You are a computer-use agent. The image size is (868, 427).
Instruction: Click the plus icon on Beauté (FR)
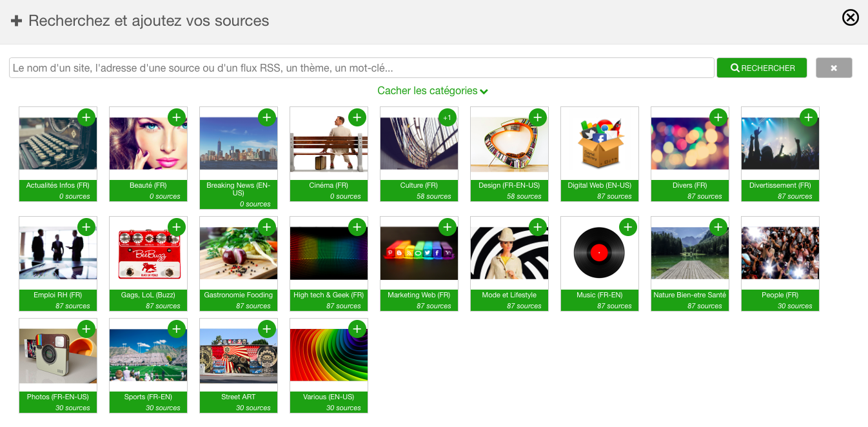(177, 117)
